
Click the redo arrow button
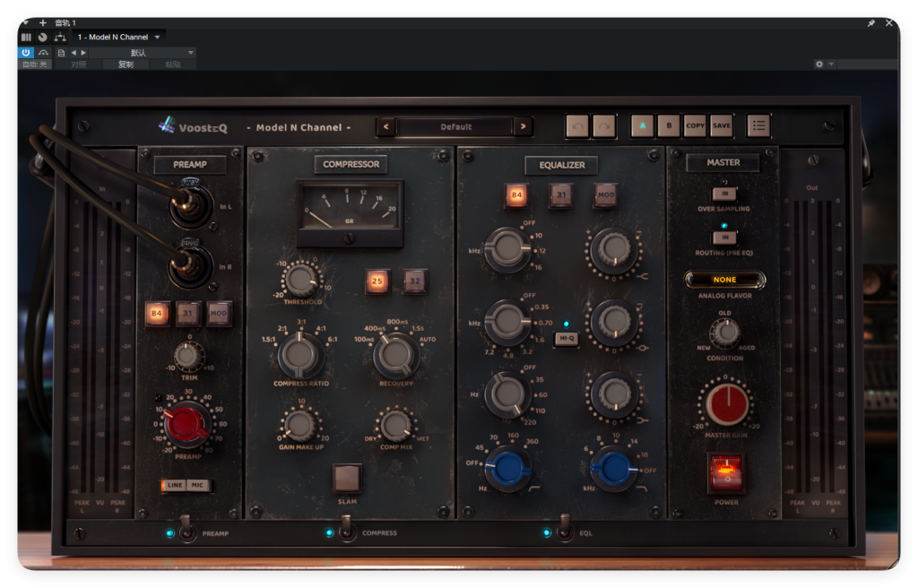point(604,125)
